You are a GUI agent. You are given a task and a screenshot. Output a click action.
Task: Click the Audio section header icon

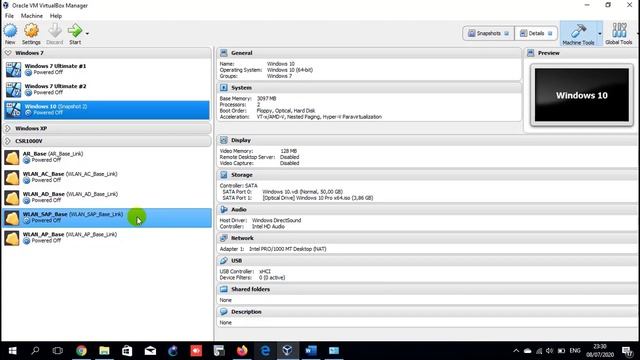(x=224, y=209)
